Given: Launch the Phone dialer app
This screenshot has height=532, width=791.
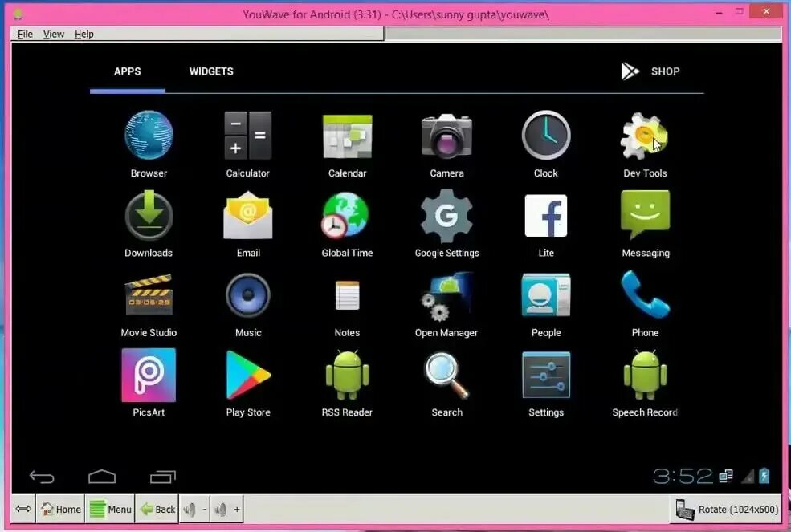Looking at the screenshot, I should [645, 294].
